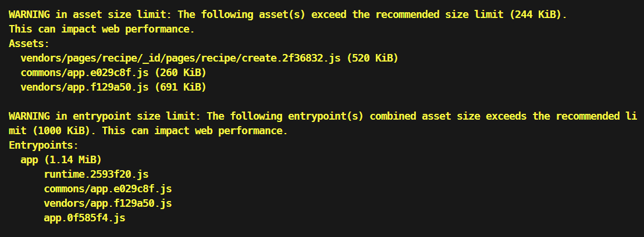The height and width of the screenshot is (237, 644).
Task: Click vendors/app.f129a50.js under Entrypoints
Action: coord(108,203)
